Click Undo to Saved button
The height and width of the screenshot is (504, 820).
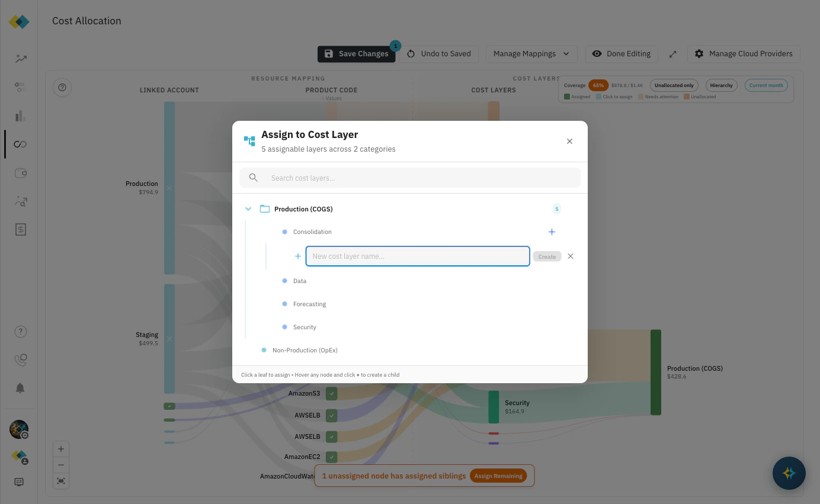tap(439, 54)
